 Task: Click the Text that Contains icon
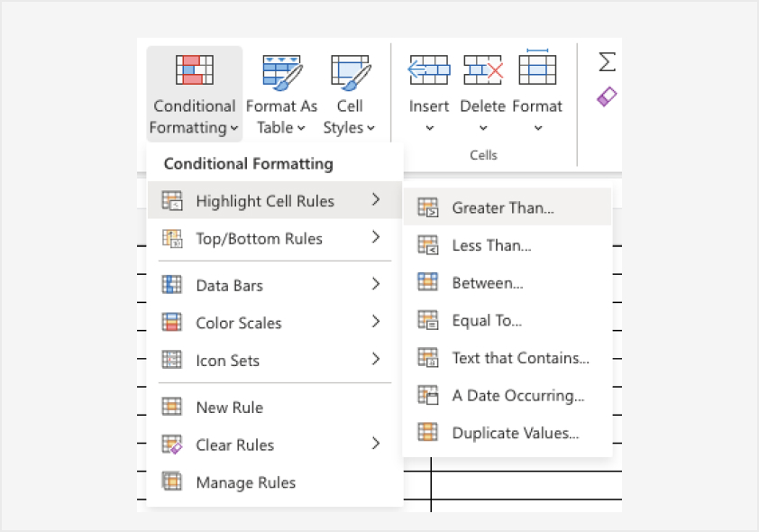[x=428, y=357]
